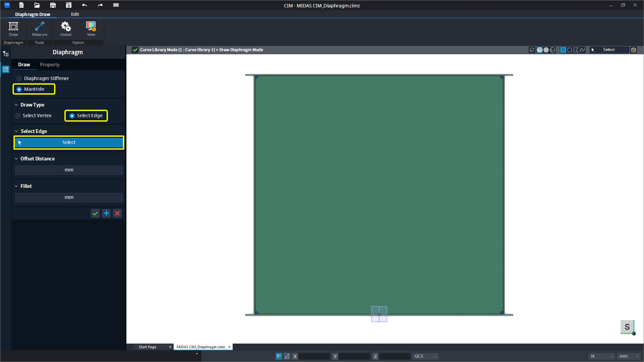Undo the last action

click(x=84, y=5)
